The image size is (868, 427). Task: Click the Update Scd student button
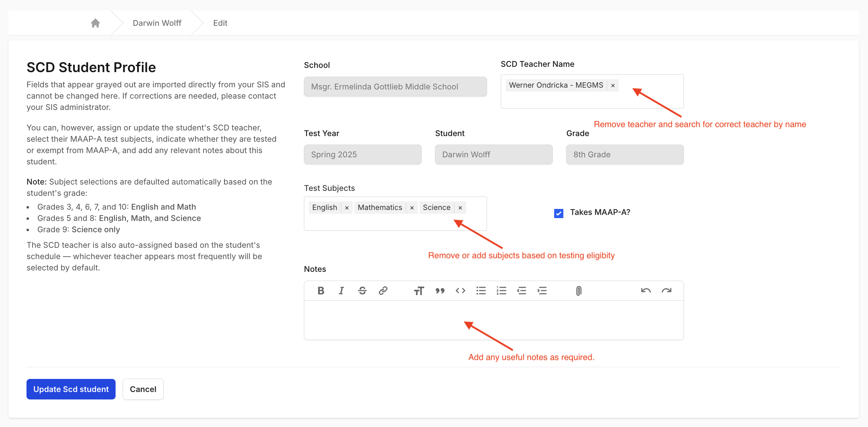(x=71, y=389)
